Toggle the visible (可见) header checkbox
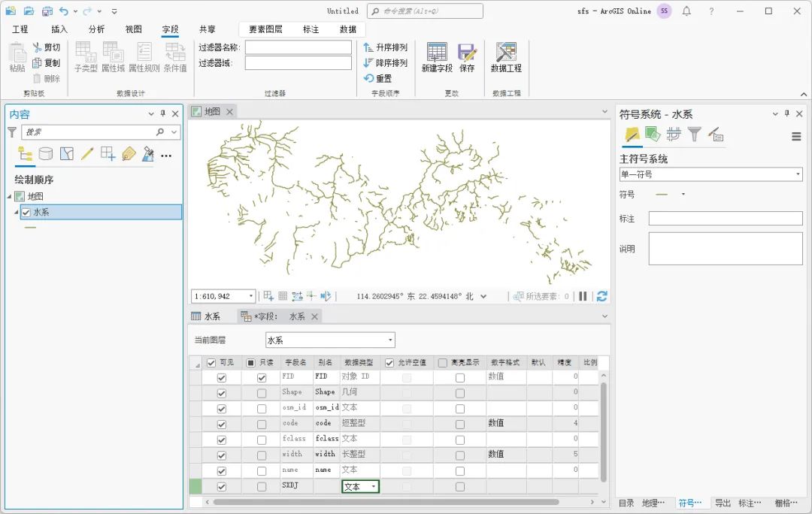Viewport: 812px width, 514px height. [211, 363]
